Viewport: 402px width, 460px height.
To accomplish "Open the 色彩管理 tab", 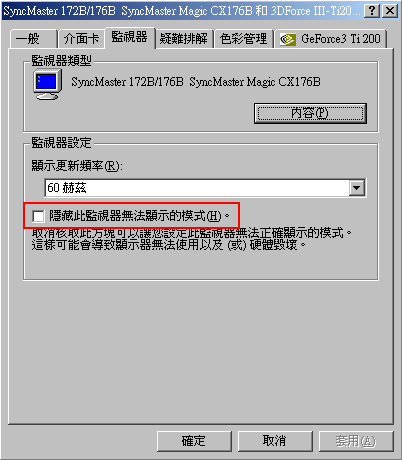I will tap(243, 39).
